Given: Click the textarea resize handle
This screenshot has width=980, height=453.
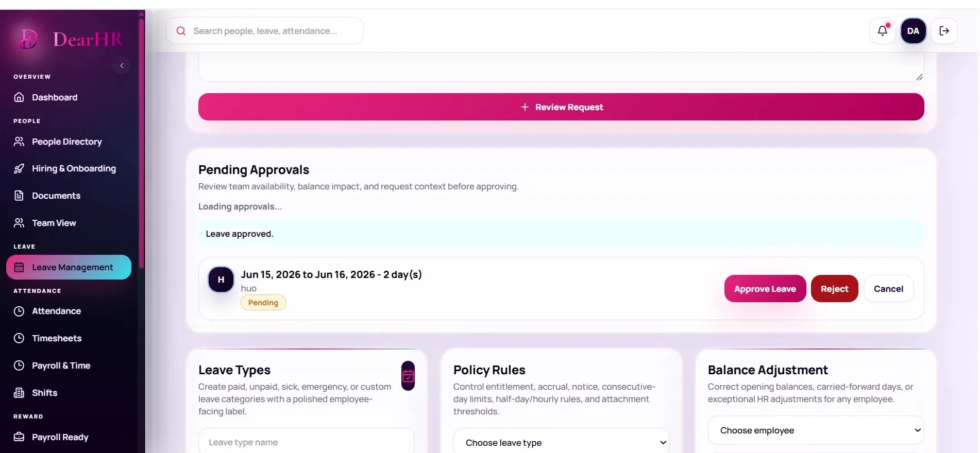Looking at the screenshot, I should (x=919, y=77).
